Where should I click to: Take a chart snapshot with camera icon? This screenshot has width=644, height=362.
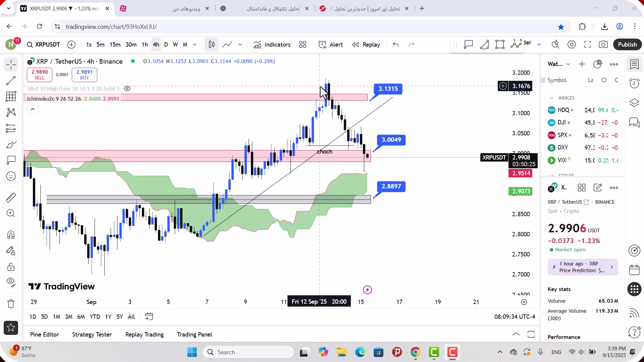pyautogui.click(x=603, y=45)
